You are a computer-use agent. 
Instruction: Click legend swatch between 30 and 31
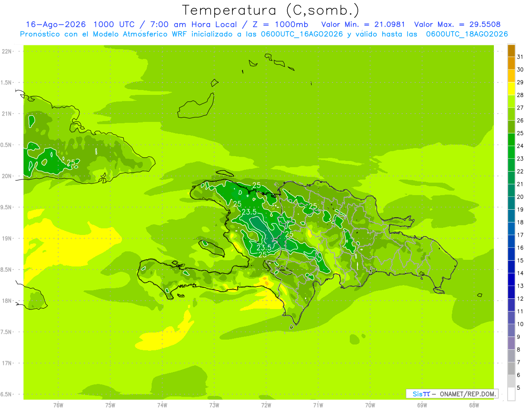[511, 63]
